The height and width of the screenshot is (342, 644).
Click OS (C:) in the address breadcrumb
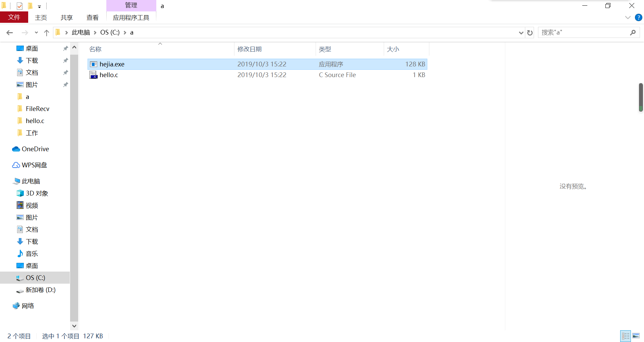[x=110, y=33]
